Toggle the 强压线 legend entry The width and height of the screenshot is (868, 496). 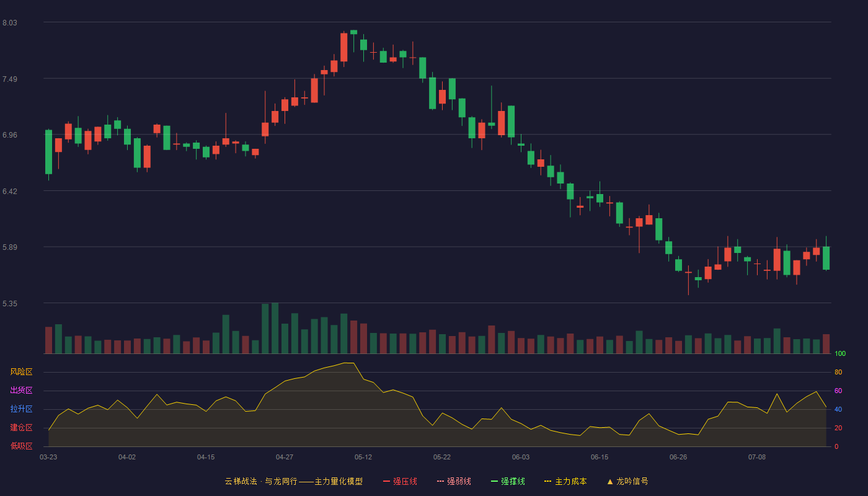400,481
